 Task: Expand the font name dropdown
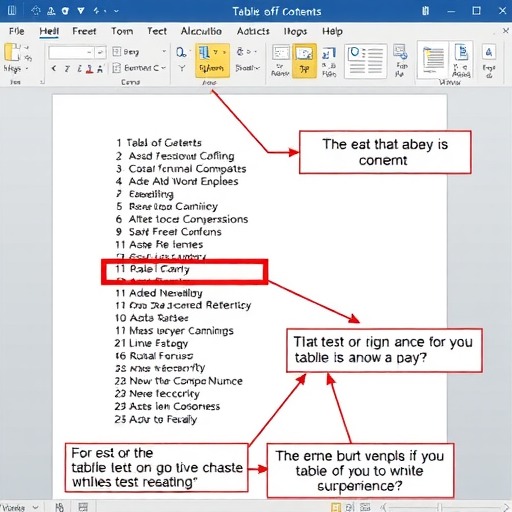tap(89, 52)
